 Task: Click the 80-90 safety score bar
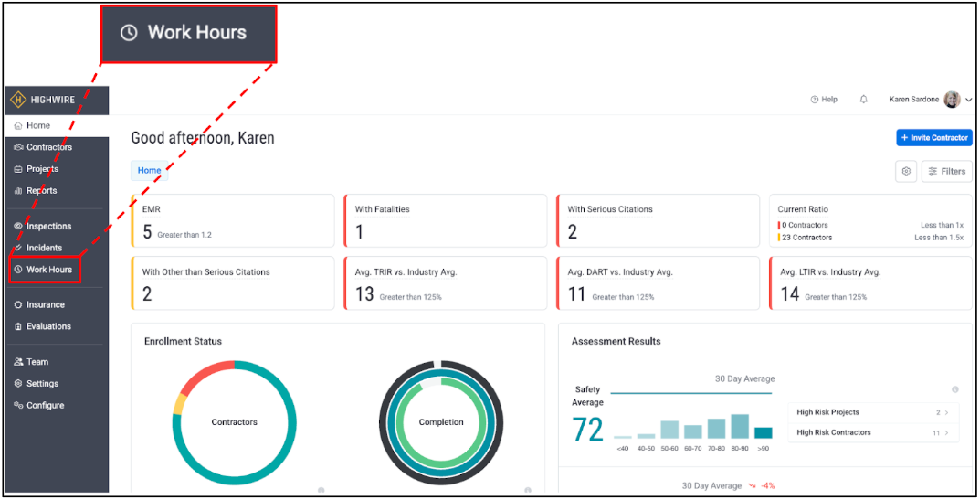740,427
